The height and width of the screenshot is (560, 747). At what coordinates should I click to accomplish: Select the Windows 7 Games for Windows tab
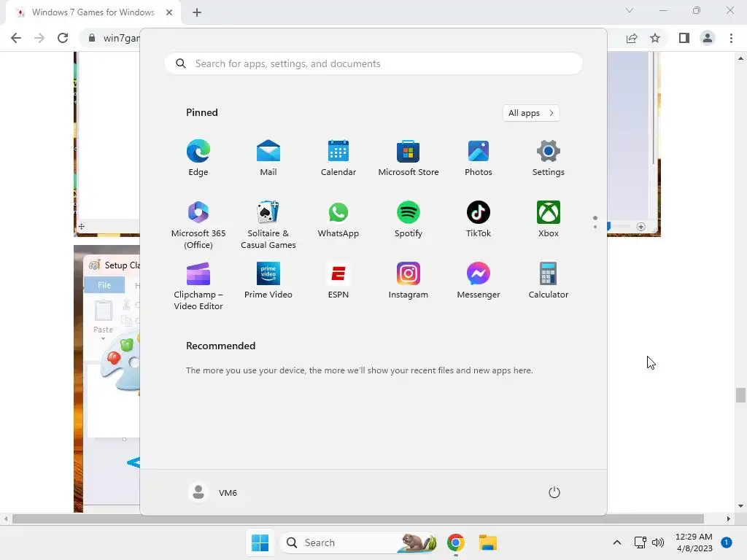(x=93, y=12)
